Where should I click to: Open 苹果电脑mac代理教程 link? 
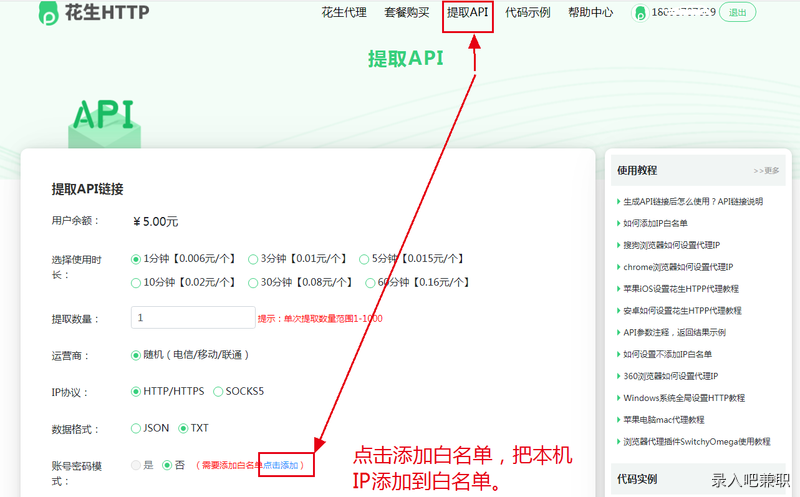point(663,420)
